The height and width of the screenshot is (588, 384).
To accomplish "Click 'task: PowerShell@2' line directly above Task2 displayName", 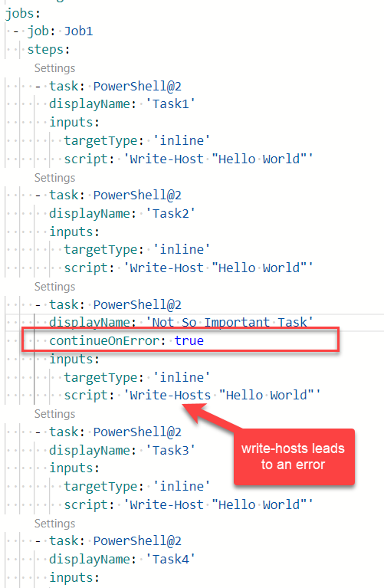I will coord(108,195).
